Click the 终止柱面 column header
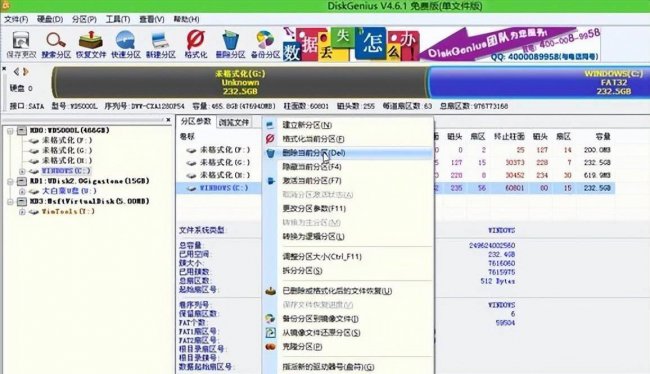The image size is (650, 374). click(x=509, y=136)
